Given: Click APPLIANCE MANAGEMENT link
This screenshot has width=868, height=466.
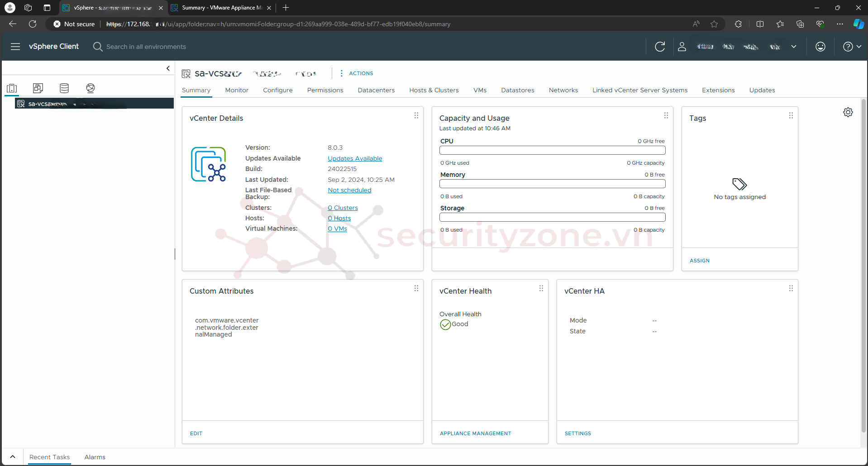Looking at the screenshot, I should (x=475, y=433).
